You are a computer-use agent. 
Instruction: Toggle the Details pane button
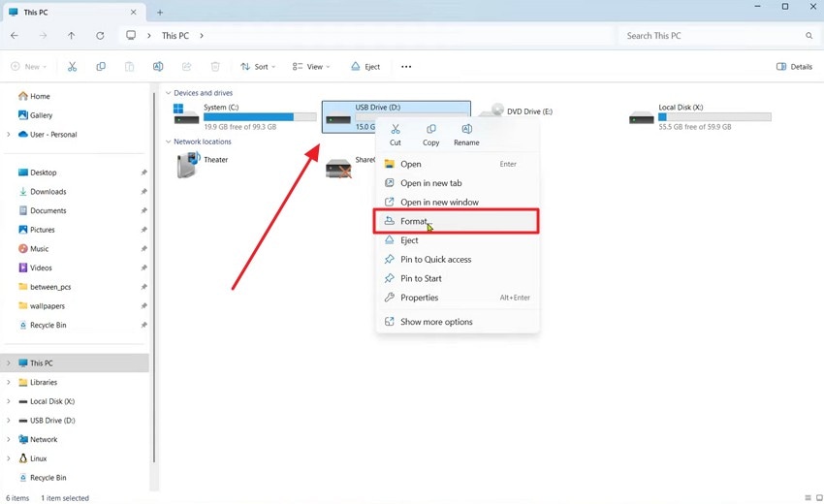(794, 67)
